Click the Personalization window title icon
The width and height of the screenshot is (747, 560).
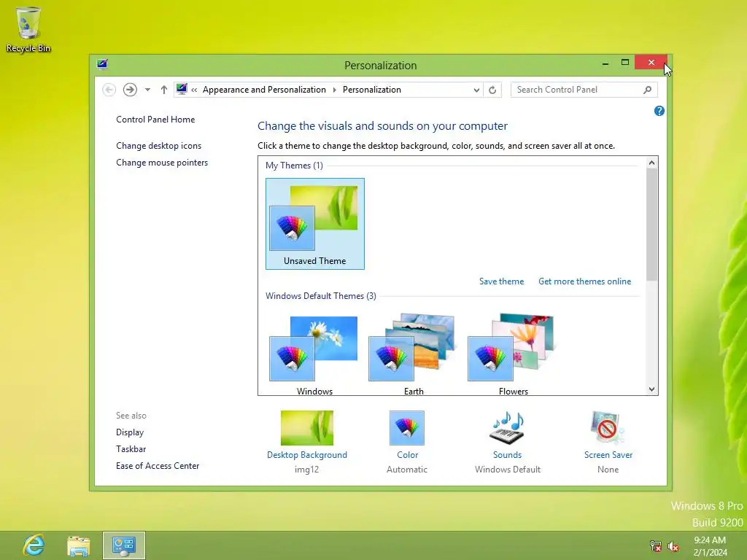[102, 64]
